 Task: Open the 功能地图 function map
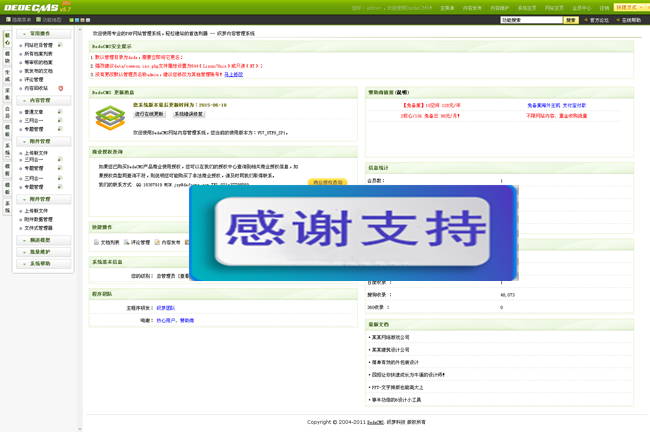pyautogui.click(x=49, y=19)
